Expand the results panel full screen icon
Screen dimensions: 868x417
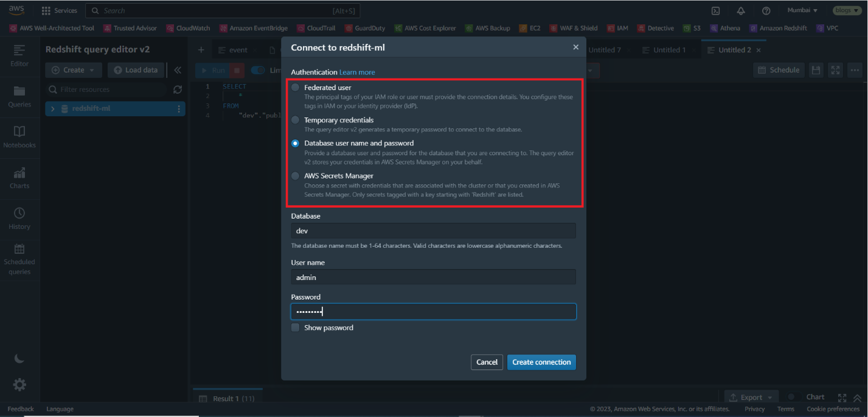[x=842, y=398]
